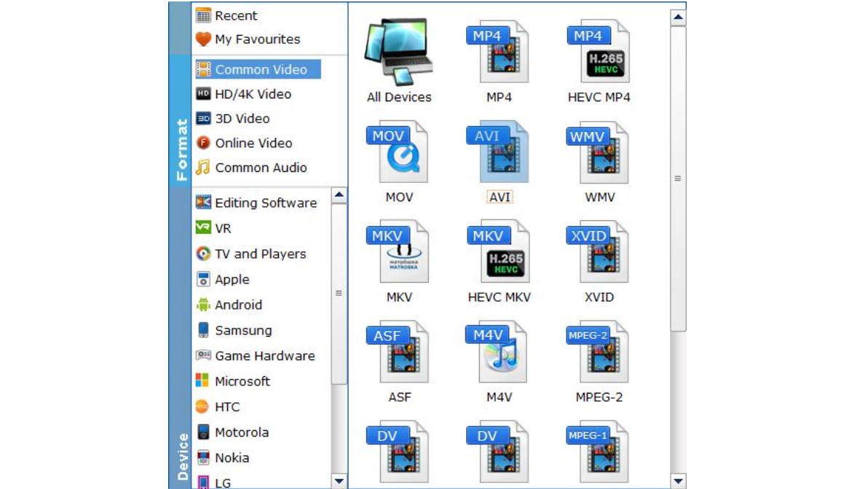This screenshot has width=868, height=489.
Task: Choose the ASF format icon
Action: pos(398,352)
